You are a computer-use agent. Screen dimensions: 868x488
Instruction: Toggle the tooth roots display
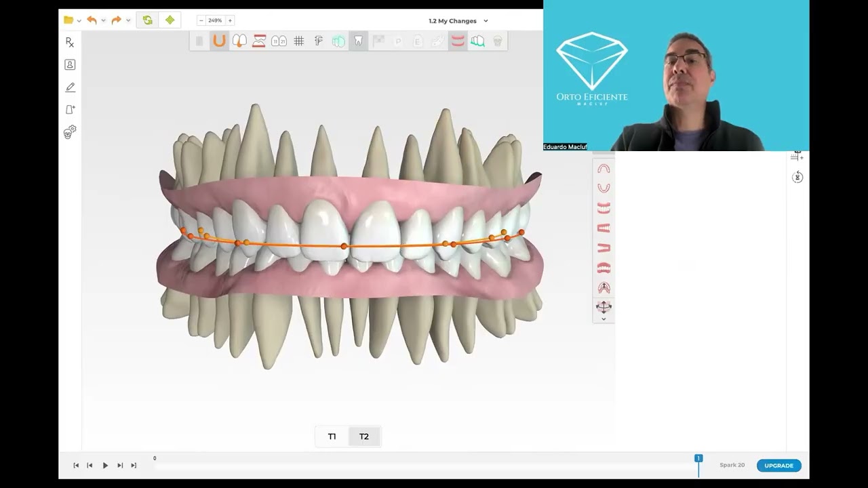click(358, 41)
